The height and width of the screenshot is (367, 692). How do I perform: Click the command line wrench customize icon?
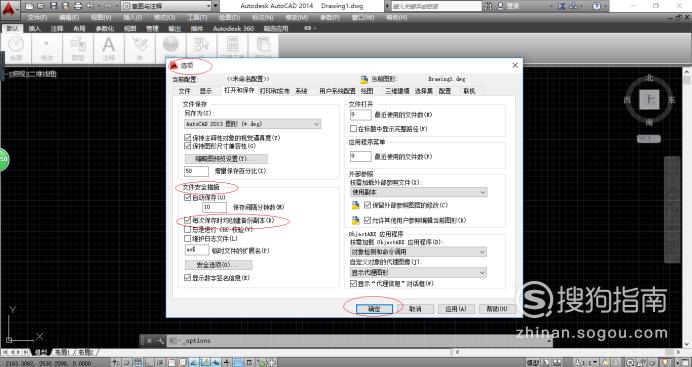point(160,341)
